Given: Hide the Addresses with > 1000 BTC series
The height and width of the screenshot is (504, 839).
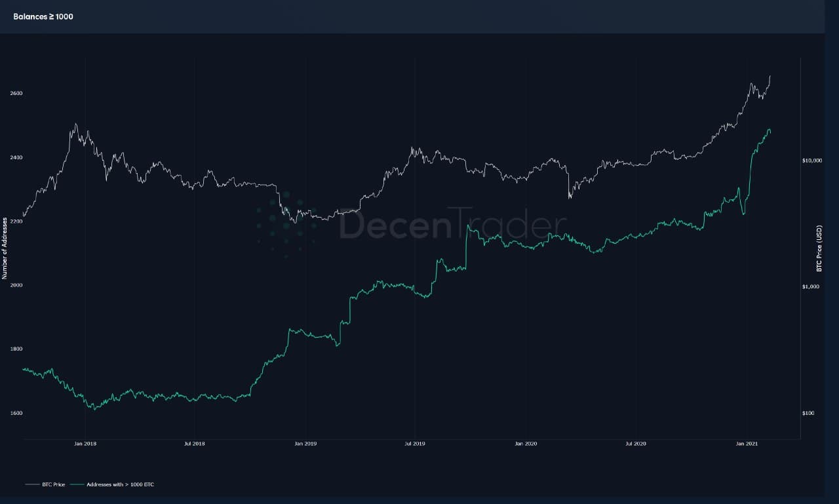Looking at the screenshot, I should (x=120, y=484).
